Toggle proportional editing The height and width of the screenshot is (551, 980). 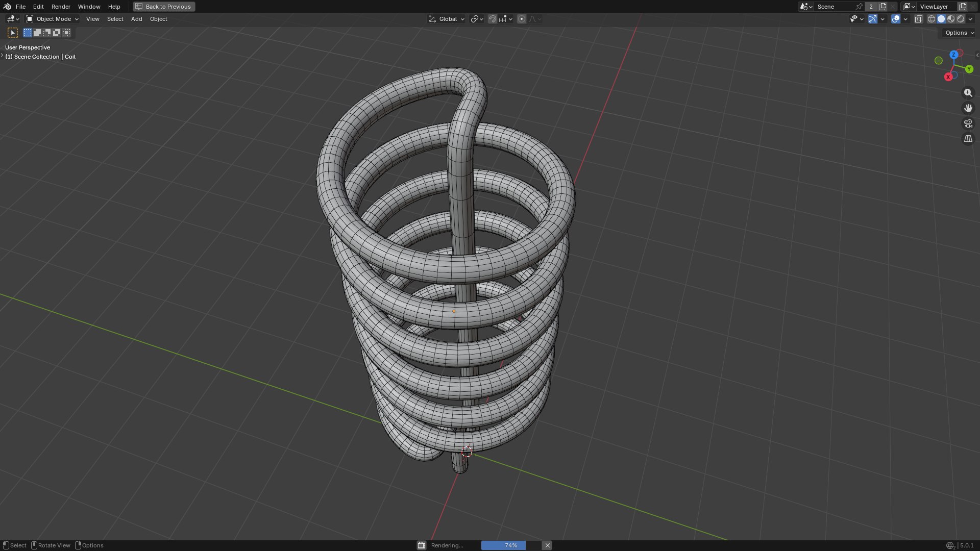(x=521, y=19)
